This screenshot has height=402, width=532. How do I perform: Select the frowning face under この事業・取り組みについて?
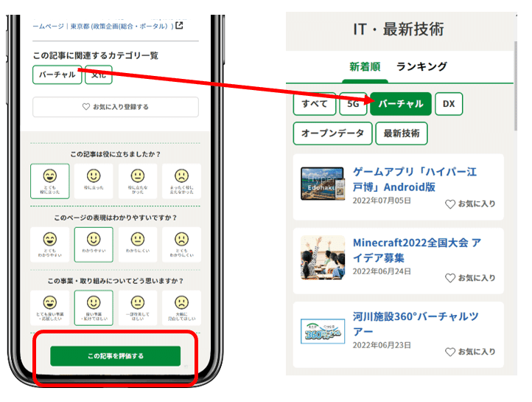point(181,308)
